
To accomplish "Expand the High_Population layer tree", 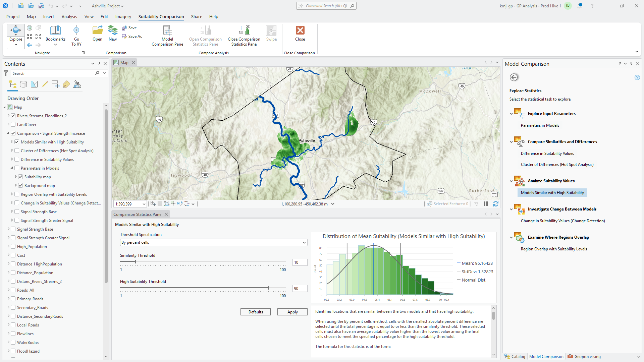I will 8,247.
